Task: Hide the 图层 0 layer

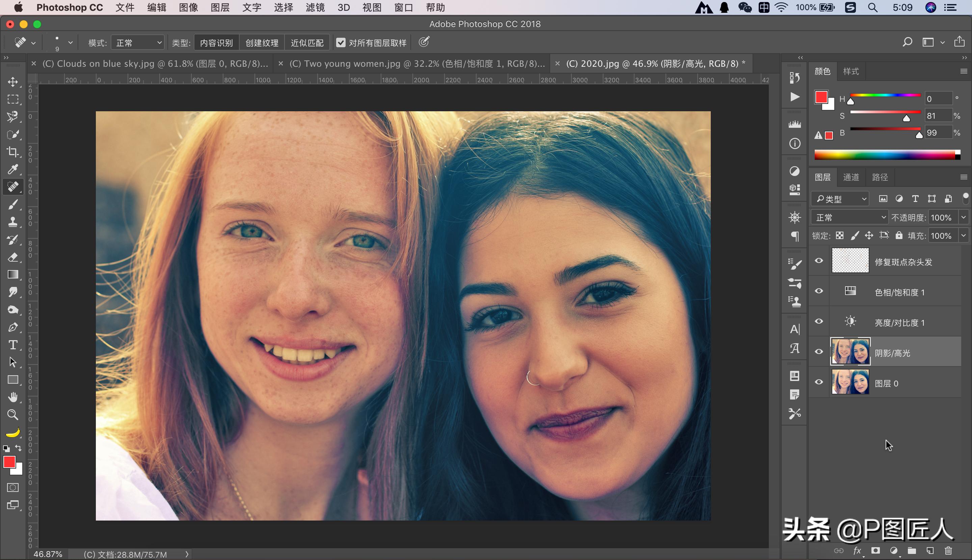Action: pos(819,382)
